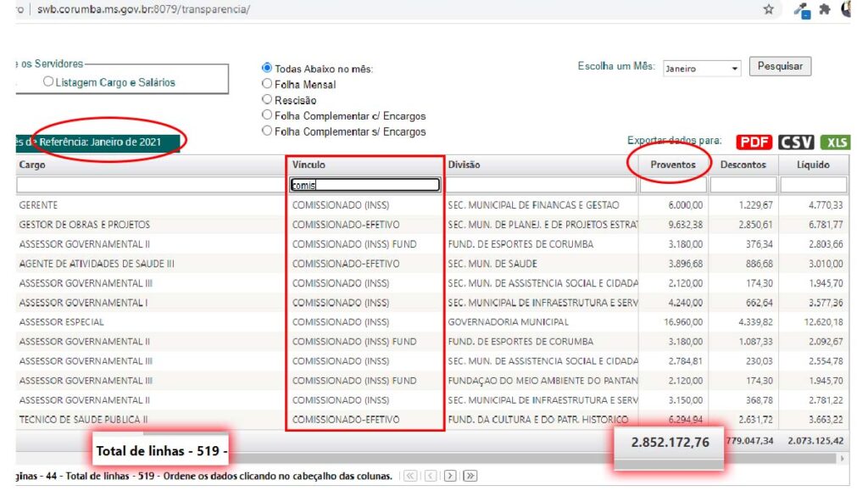Open the month dropdown showing Janeiro
Screen dimensions: 868x491
701,68
